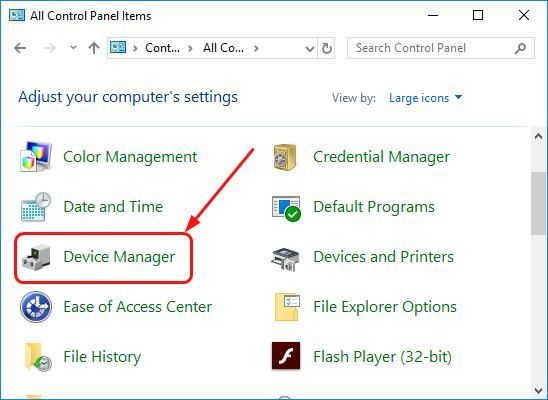Expand the address bar history dropdown

(x=309, y=48)
